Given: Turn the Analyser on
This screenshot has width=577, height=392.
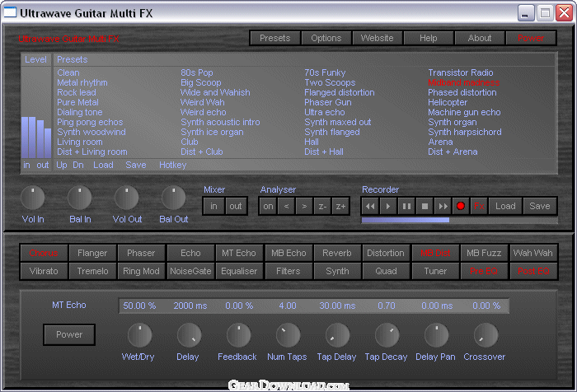Looking at the screenshot, I should coord(268,207).
